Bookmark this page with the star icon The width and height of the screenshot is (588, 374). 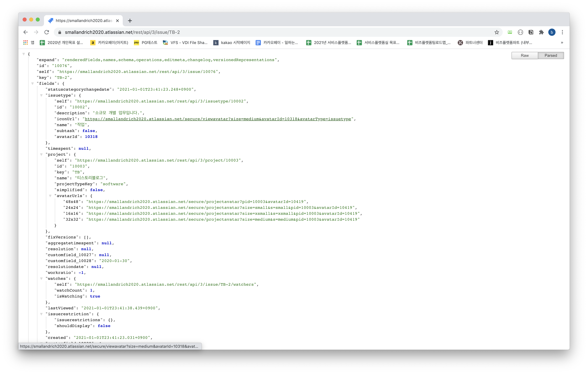[x=497, y=32]
